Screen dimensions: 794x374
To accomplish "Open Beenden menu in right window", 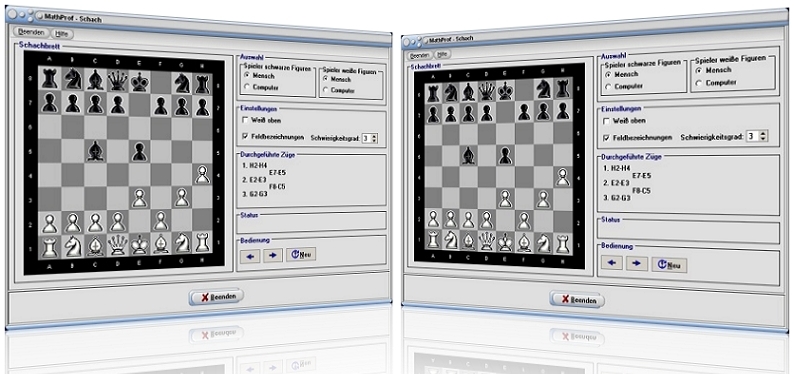I will pos(419,55).
